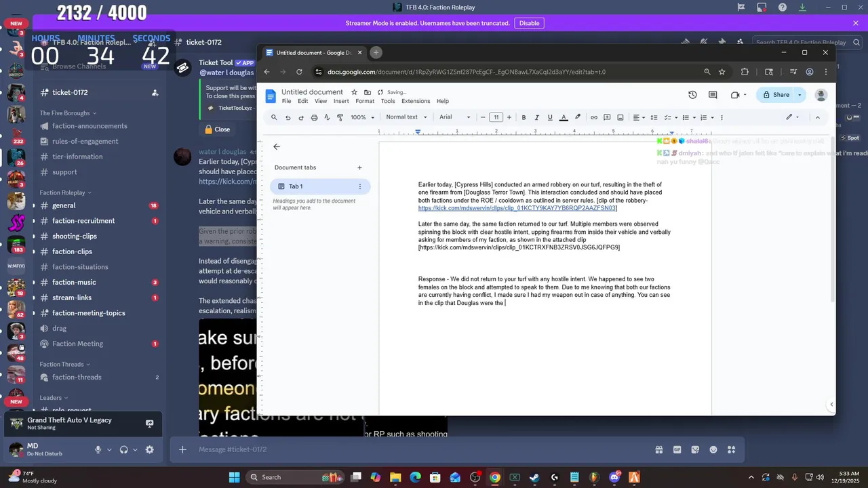868x488 pixels.
Task: Toggle bold formatting
Action: (x=524, y=117)
